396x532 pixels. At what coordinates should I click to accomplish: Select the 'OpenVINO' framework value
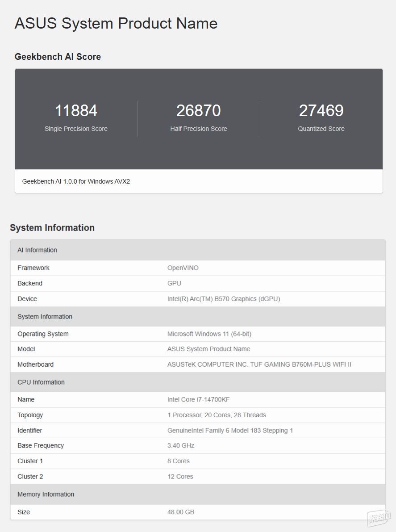click(183, 268)
